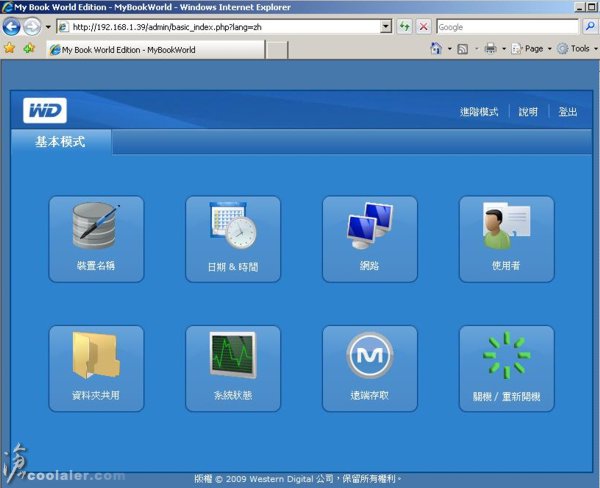Go back with the browser Back arrow
The width and height of the screenshot is (600, 488).
[11, 27]
